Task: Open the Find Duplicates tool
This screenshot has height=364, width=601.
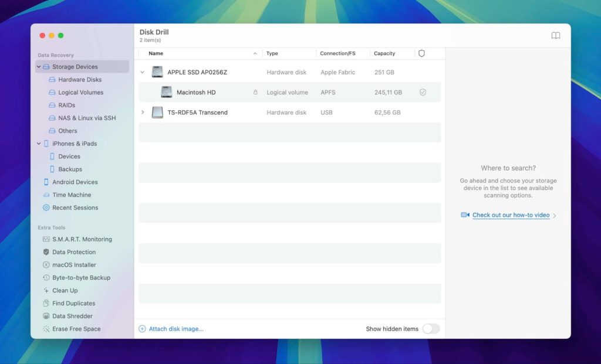Action: 73,303
